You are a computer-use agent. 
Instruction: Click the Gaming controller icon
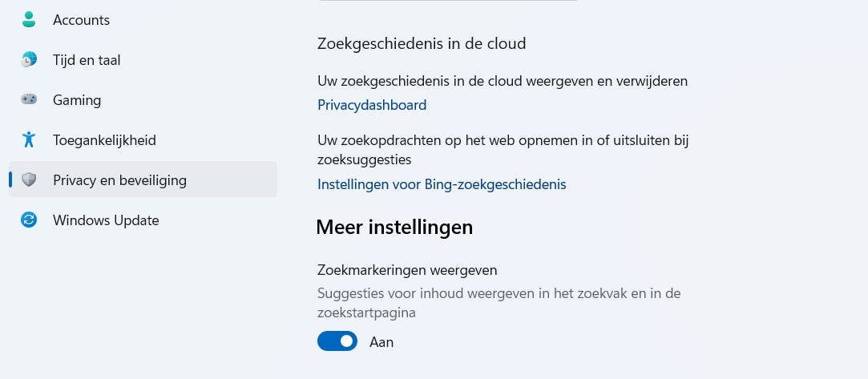click(30, 100)
